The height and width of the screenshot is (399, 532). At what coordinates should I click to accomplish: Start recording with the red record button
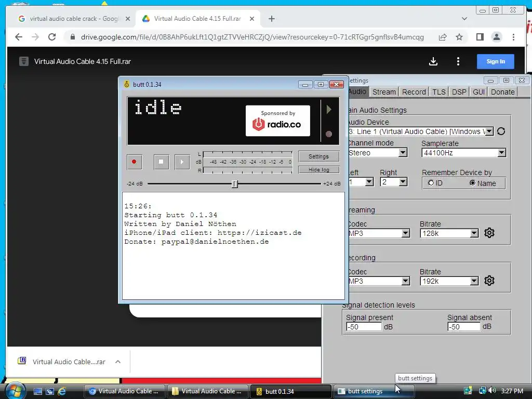click(135, 162)
